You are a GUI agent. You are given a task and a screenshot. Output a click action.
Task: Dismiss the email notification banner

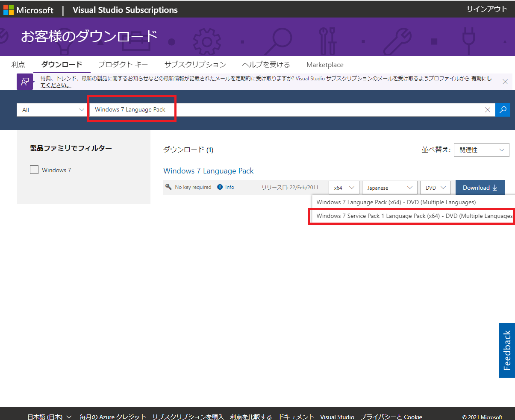tap(505, 82)
